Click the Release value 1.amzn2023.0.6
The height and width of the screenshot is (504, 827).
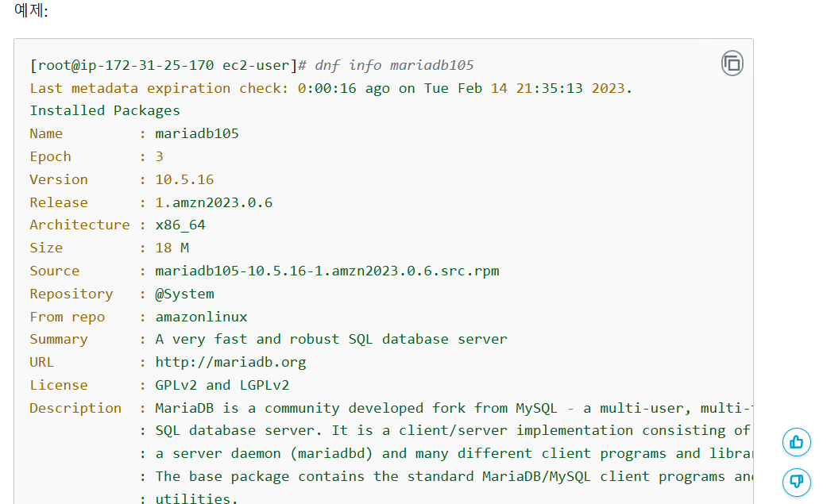[214, 202]
